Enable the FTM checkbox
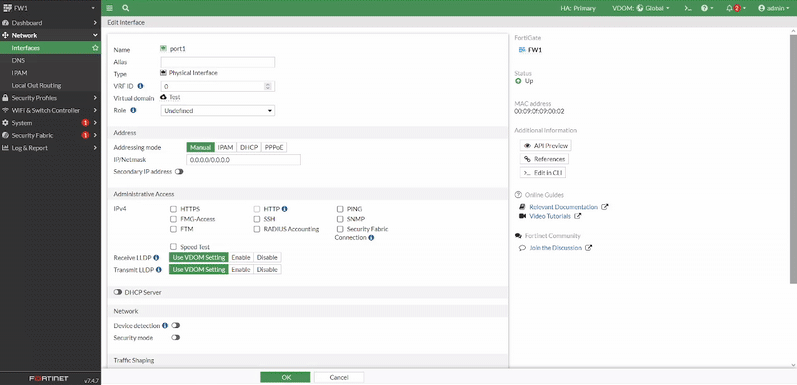The height and width of the screenshot is (385, 797). [x=173, y=229]
